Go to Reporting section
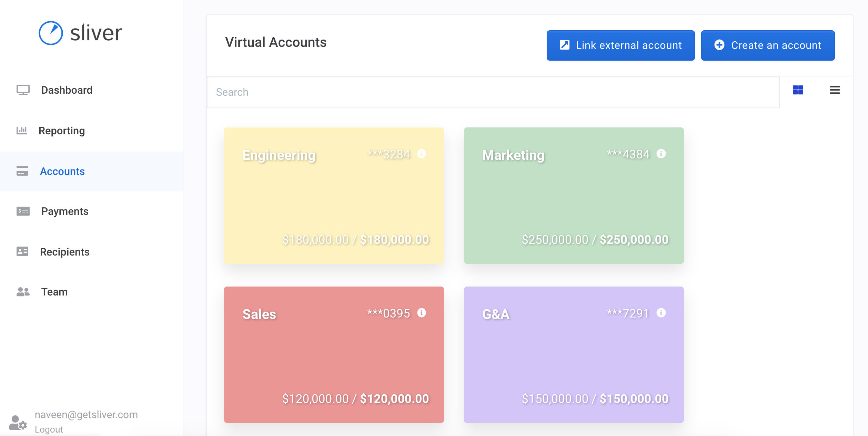868x436 pixels. pyautogui.click(x=62, y=131)
